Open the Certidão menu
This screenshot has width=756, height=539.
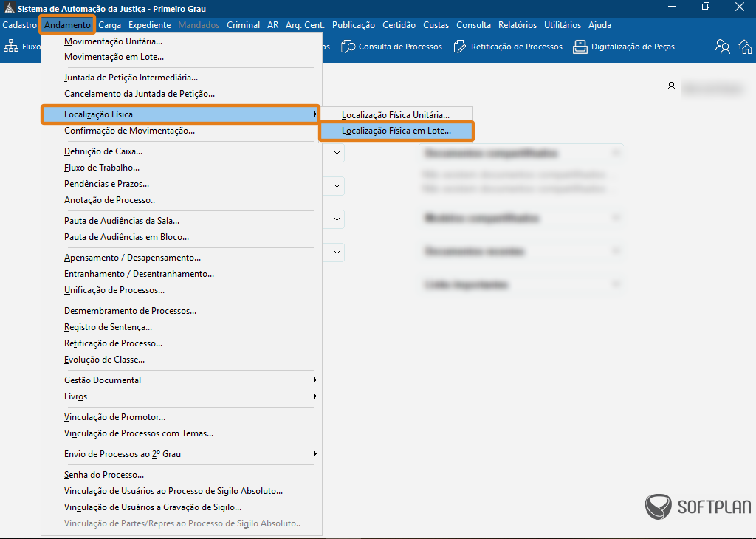click(x=399, y=25)
